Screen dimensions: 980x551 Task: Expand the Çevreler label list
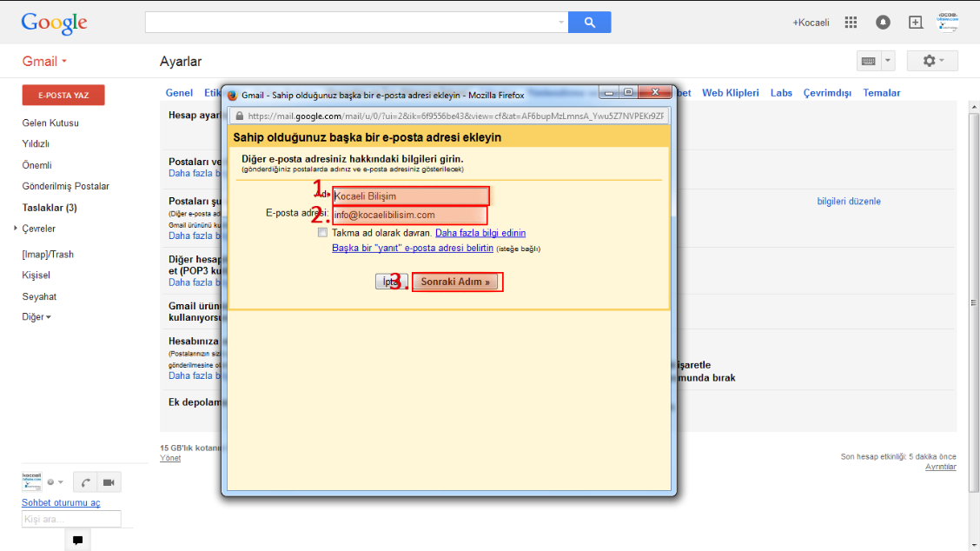click(x=16, y=229)
